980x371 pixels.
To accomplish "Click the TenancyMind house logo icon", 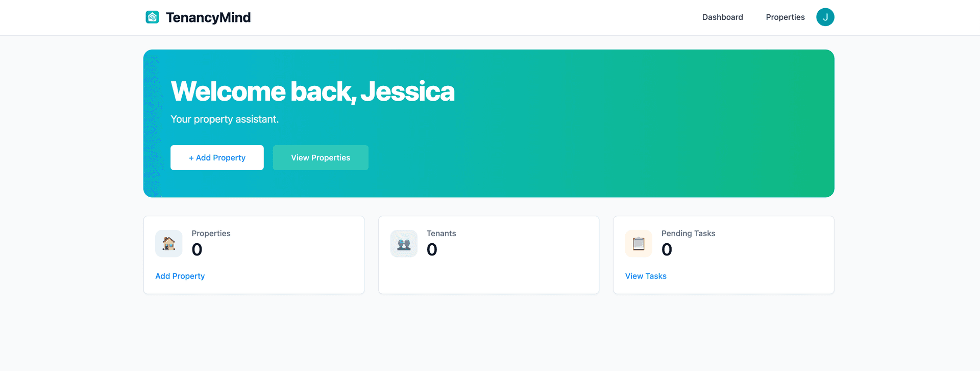I will click(152, 17).
